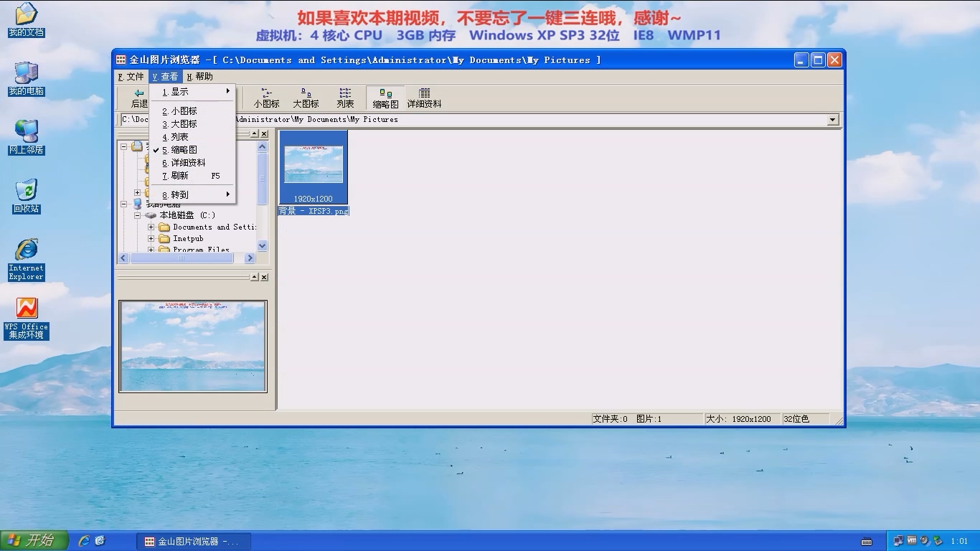Choose 小图标 from the 查看 menu
The image size is (980, 551).
point(192,111)
